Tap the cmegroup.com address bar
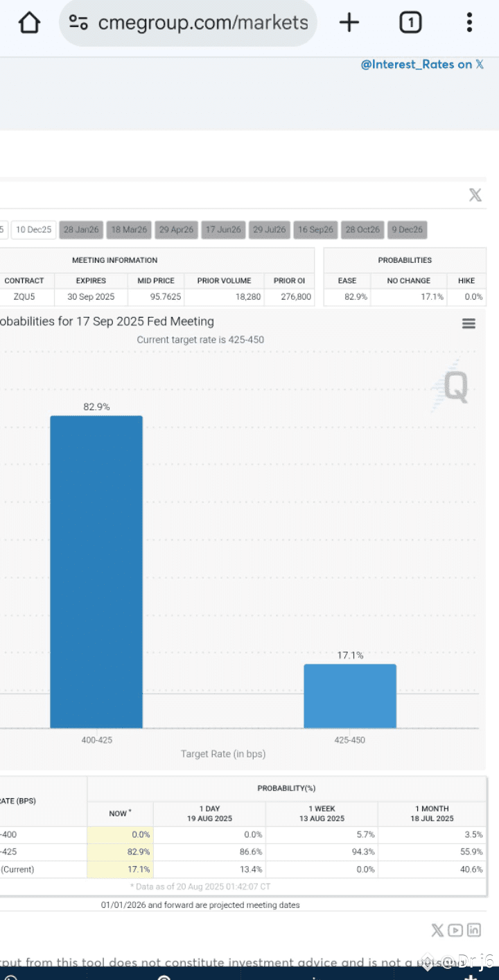 tap(189, 23)
